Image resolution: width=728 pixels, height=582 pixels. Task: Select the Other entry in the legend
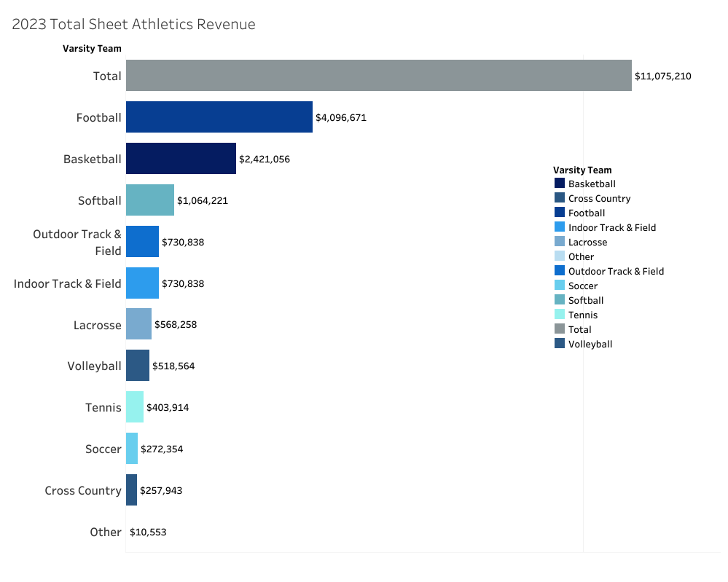581,256
